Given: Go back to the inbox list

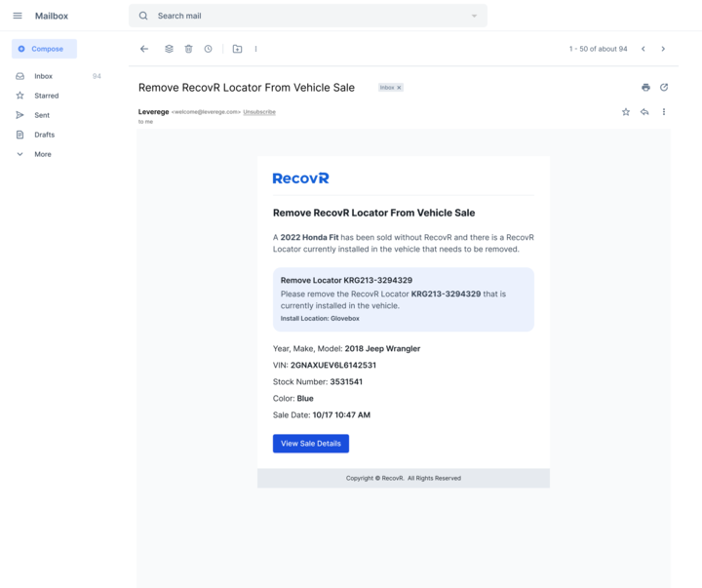Looking at the screenshot, I should pos(144,49).
